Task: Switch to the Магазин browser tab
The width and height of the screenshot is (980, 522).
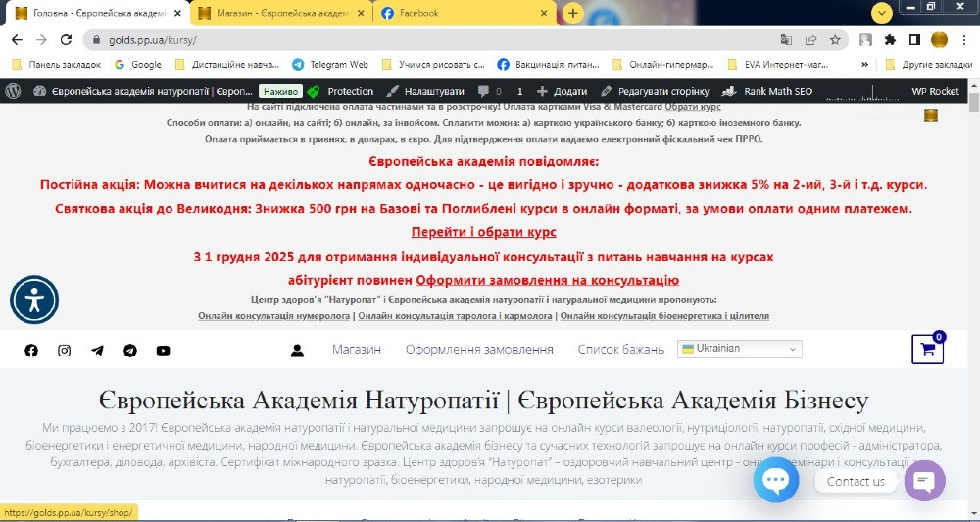Action: [x=283, y=13]
